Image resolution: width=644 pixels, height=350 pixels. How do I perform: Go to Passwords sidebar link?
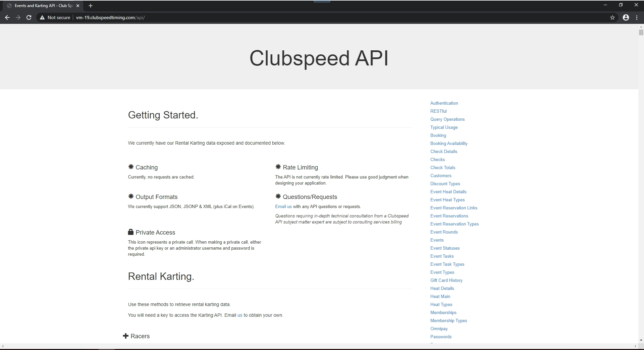[x=441, y=337]
